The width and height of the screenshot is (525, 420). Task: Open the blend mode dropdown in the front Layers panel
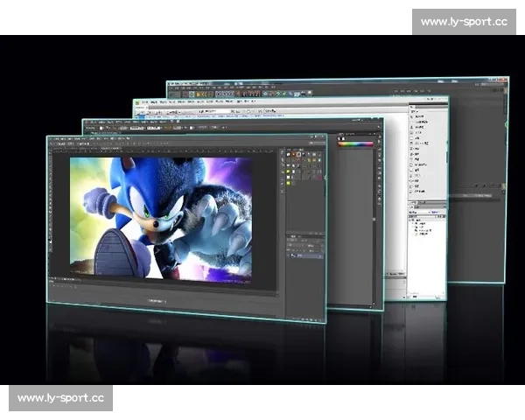click(297, 241)
